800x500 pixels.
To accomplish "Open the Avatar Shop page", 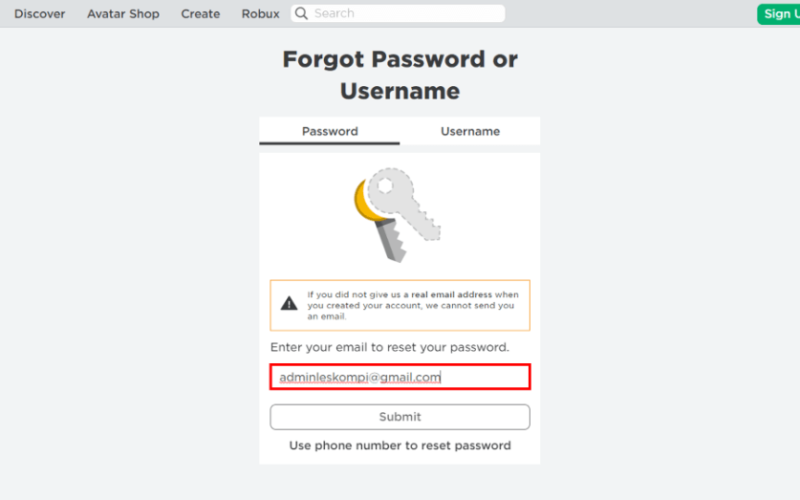I will (x=123, y=14).
